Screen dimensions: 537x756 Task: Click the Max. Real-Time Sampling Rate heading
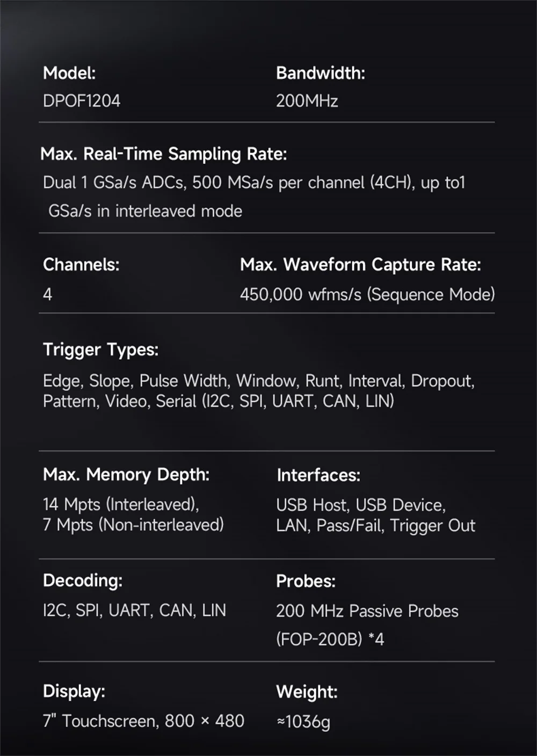click(x=164, y=154)
